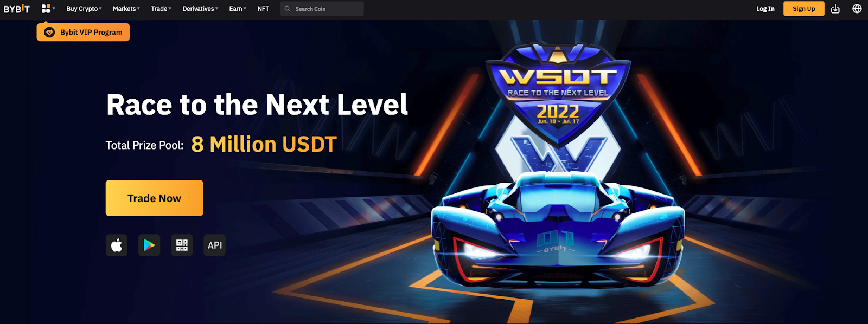868x324 pixels.
Task: Open the Bybit VIP Program badge
Action: click(x=84, y=32)
